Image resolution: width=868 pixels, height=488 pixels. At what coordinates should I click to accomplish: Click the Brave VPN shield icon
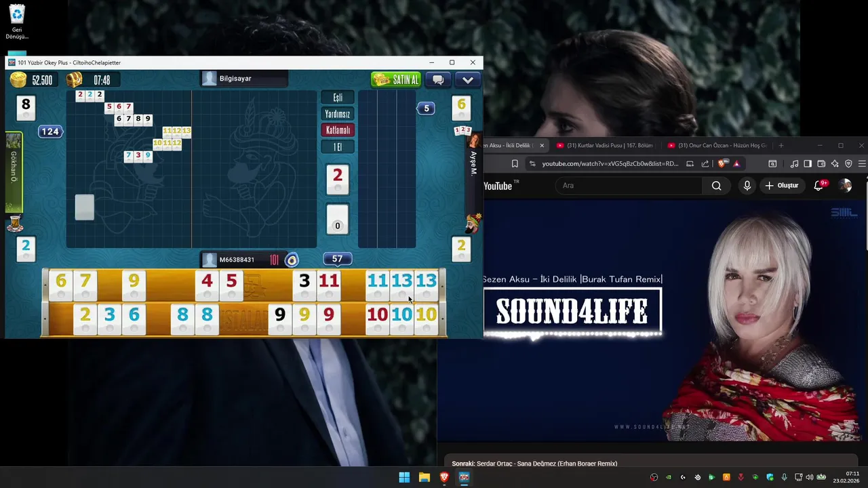pyautogui.click(x=848, y=163)
